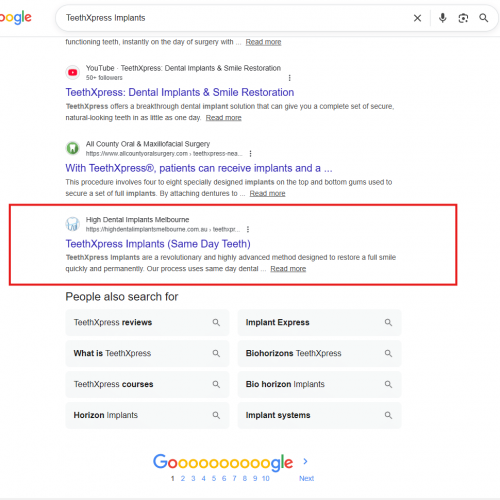
Task: Go to results page 4
Action: coord(203,478)
